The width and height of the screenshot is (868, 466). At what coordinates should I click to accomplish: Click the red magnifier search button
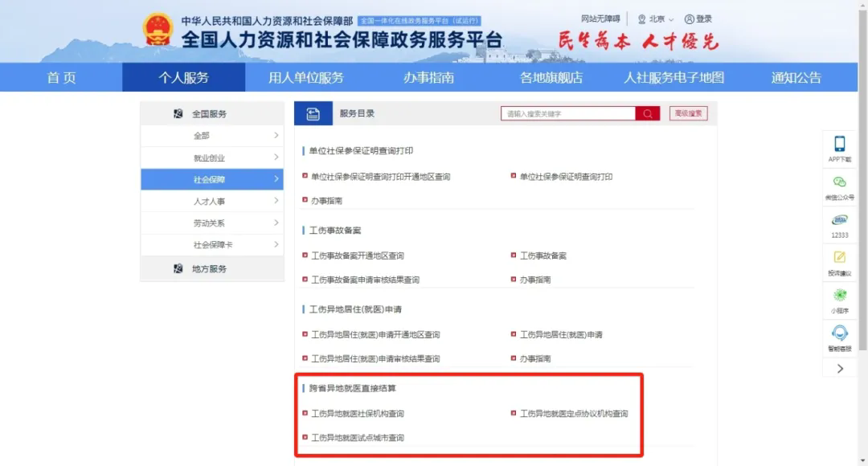(x=648, y=113)
